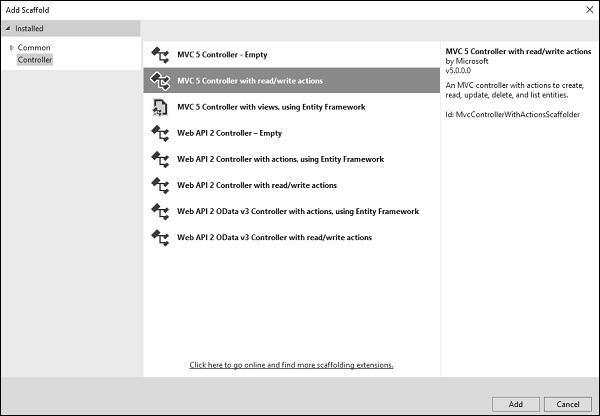Choose MVC 5 Controller - Empty label

point(222,54)
